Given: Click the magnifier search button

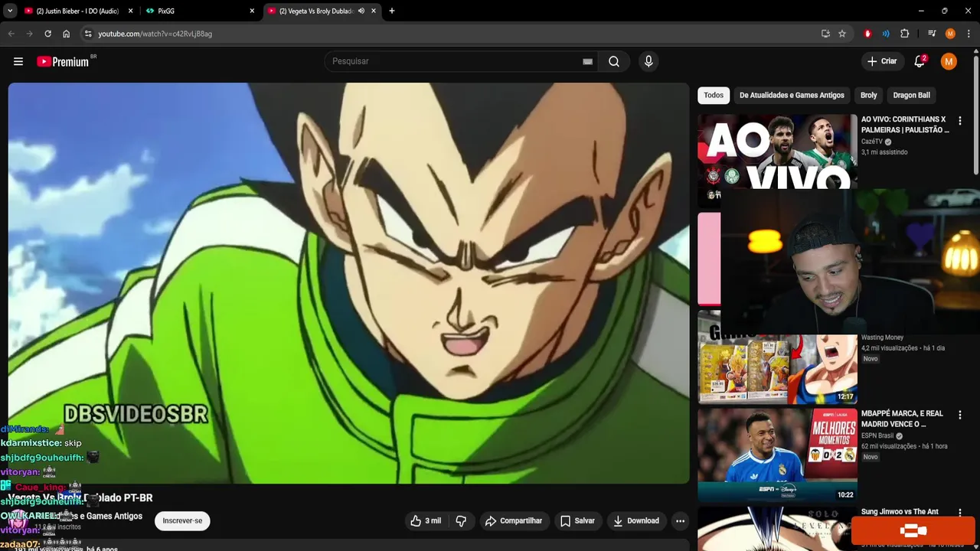Looking at the screenshot, I should point(614,61).
